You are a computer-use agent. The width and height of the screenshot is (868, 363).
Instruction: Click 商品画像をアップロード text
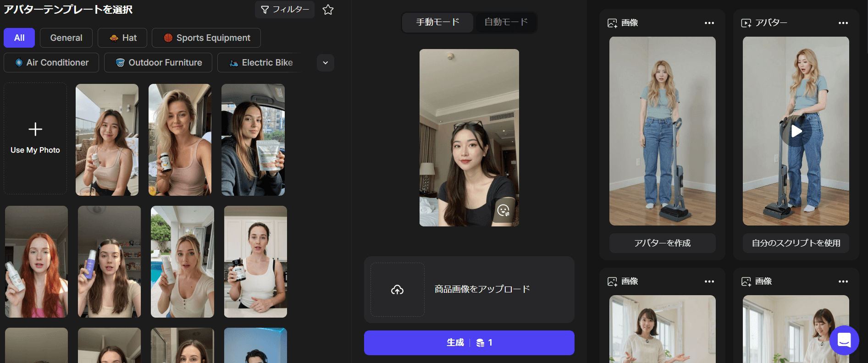482,289
